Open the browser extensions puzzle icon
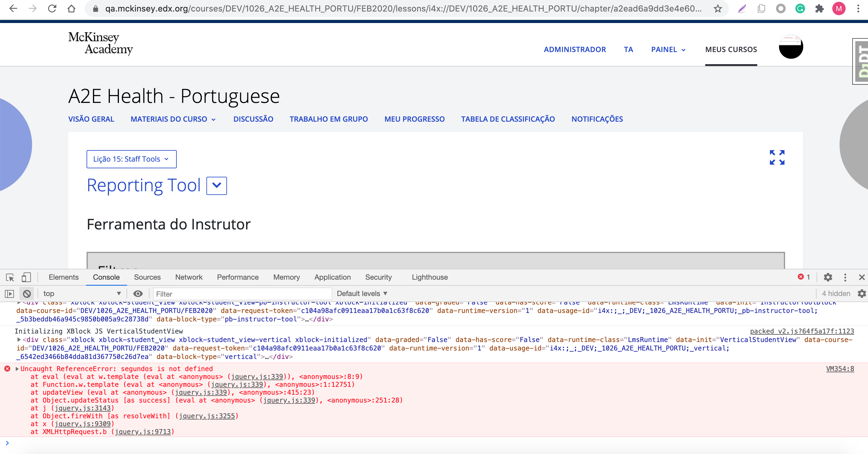Screen dimensions: 868x454 click(x=820, y=9)
